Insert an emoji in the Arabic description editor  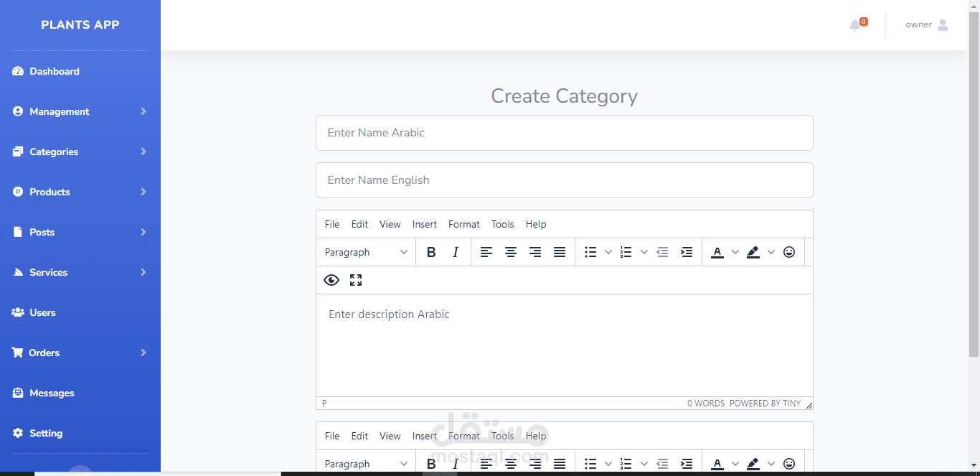click(x=789, y=252)
